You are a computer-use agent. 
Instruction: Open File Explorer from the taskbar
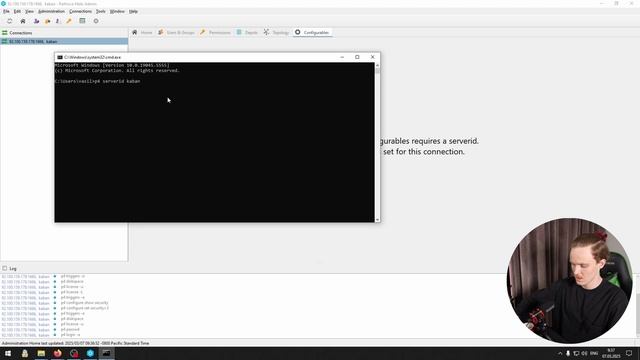tap(41, 353)
